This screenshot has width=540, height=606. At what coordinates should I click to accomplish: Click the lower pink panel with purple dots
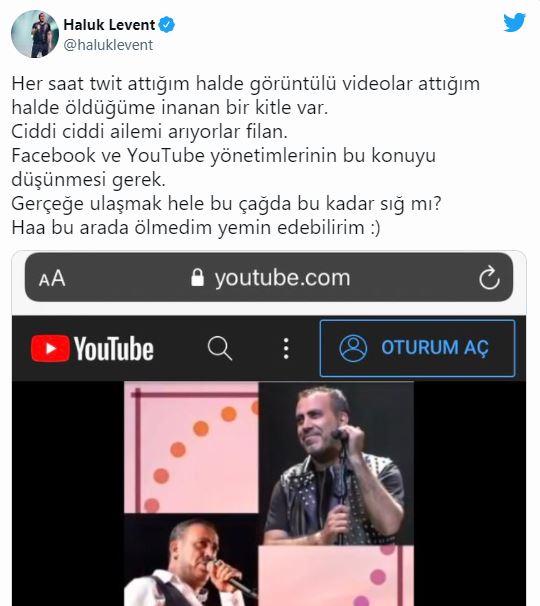tap(336, 575)
